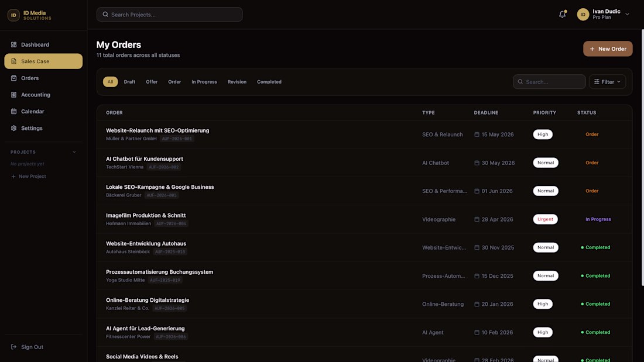Open Orders in the sidebar
The width and height of the screenshot is (644, 362).
click(x=30, y=78)
